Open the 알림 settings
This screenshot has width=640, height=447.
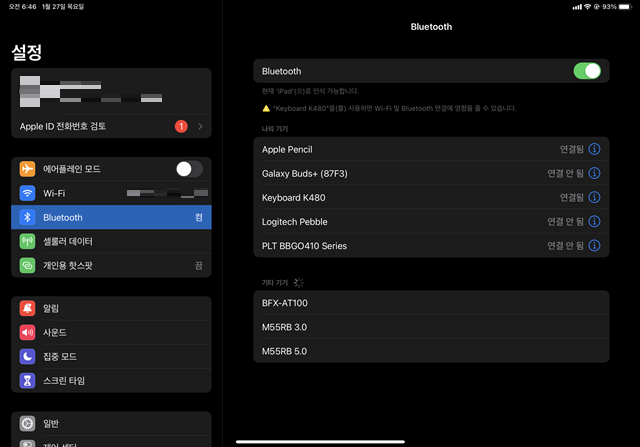pyautogui.click(x=111, y=308)
